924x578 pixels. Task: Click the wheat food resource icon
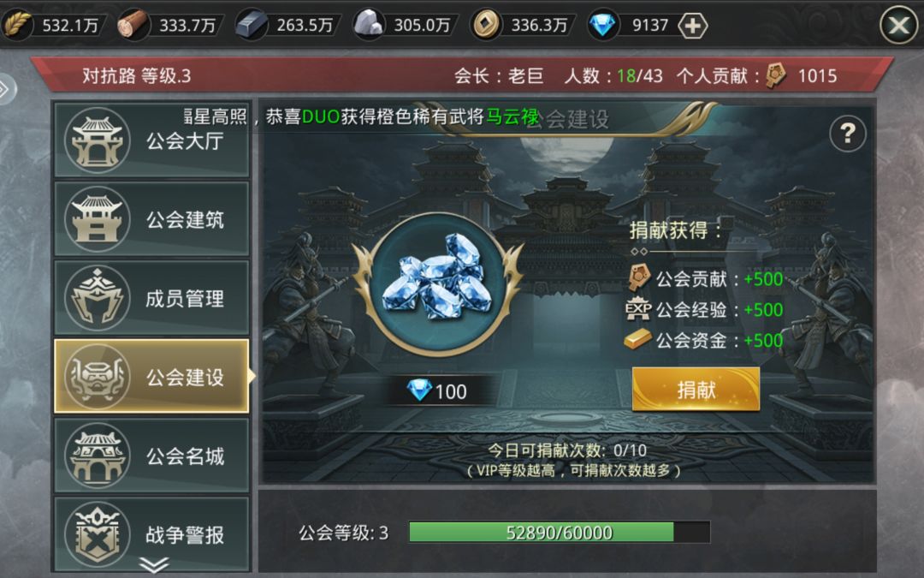pos(18,25)
